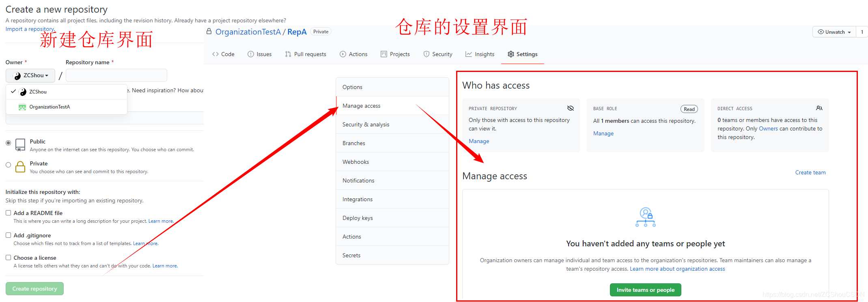Viewport: 868px width, 302px height.
Task: Click the Security shield icon
Action: [x=426, y=54]
